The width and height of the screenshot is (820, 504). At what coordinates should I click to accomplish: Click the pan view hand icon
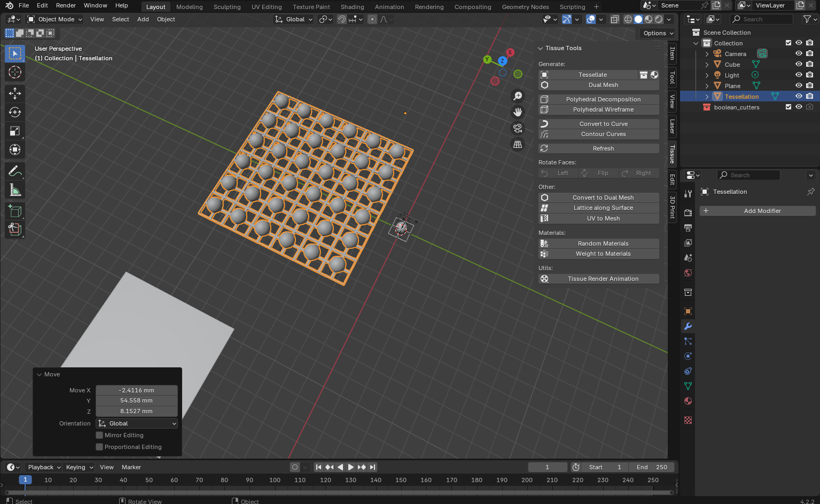518,112
